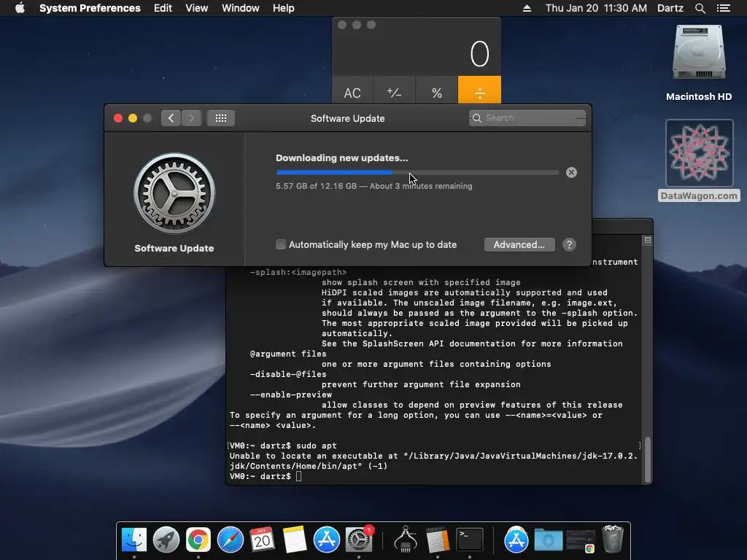Open Macintosh HD drive on desktop

click(699, 63)
